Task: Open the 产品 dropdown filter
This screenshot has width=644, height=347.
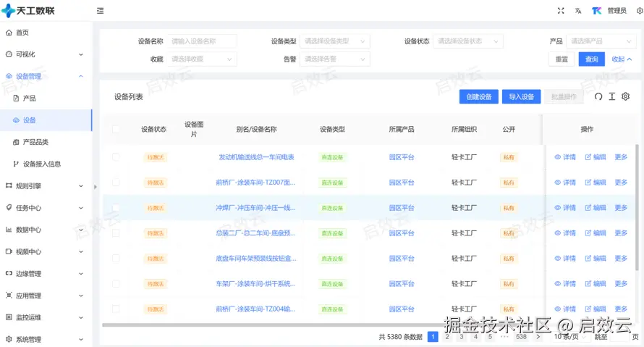Action: (x=601, y=41)
